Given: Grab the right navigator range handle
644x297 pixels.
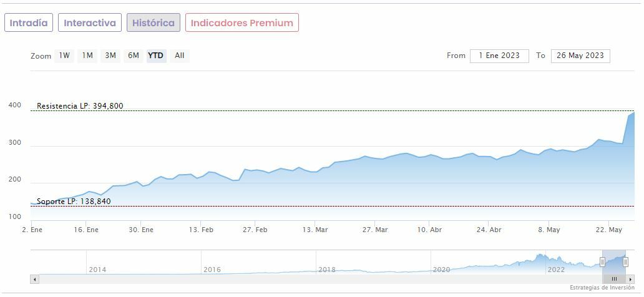Looking at the screenshot, I should coord(625,262).
